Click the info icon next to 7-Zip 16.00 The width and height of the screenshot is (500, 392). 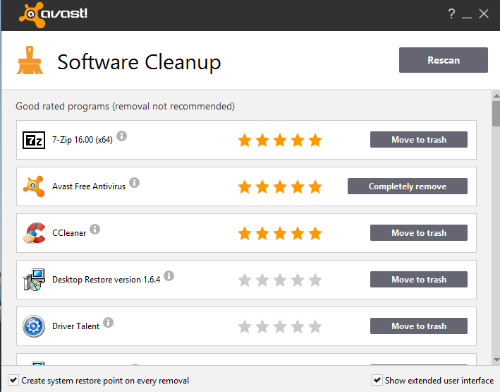coord(122,136)
